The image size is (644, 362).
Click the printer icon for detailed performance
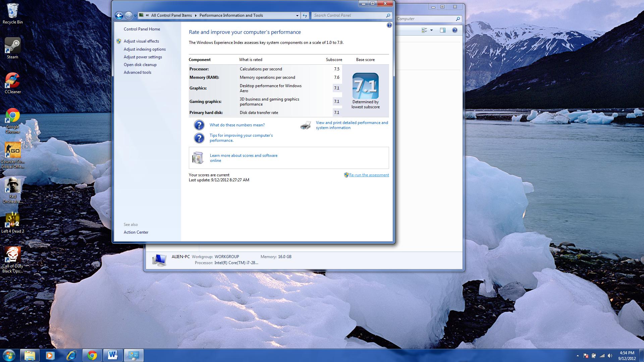coord(306,125)
